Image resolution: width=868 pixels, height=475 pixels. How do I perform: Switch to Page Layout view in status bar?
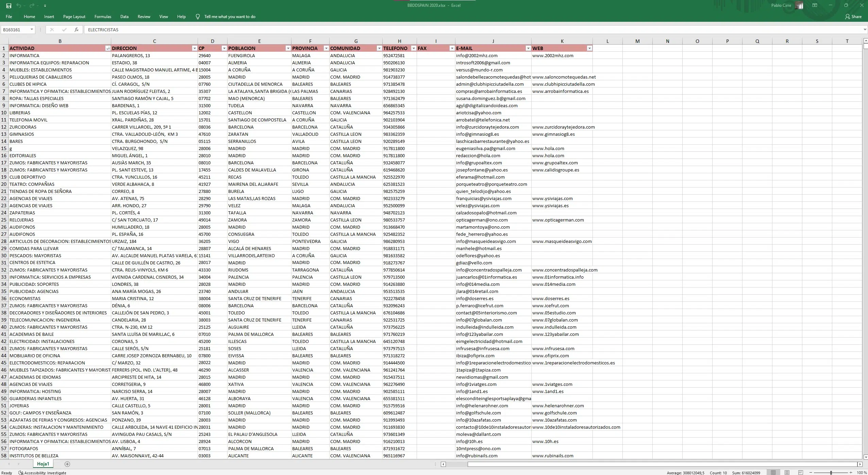coord(787,473)
